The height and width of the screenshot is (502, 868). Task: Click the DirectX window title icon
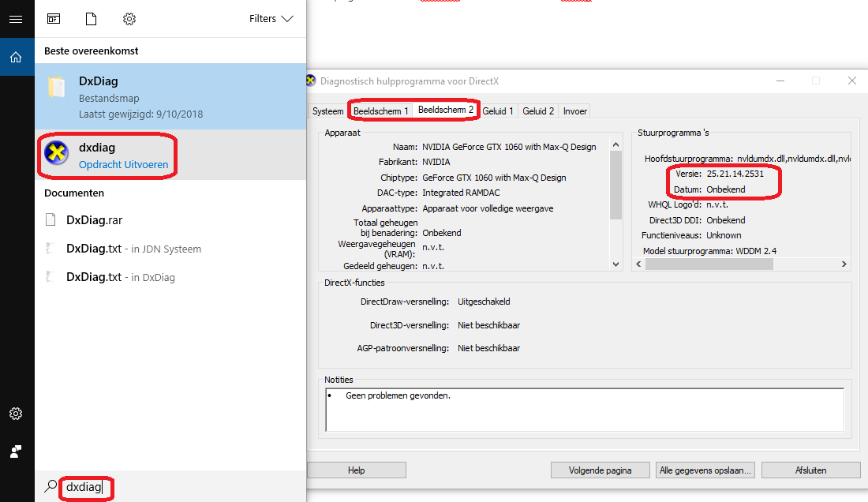[311, 81]
